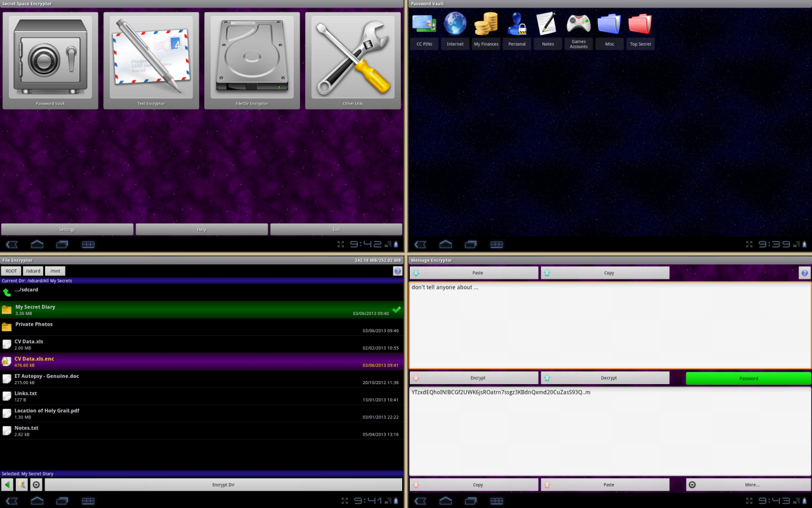This screenshot has height=508, width=812.
Task: Toggle the green checkmark on My Secret Diary
Action: tap(396, 310)
